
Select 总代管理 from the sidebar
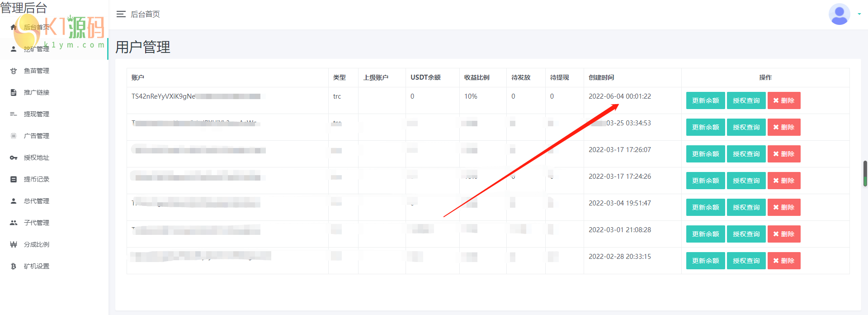pos(36,201)
